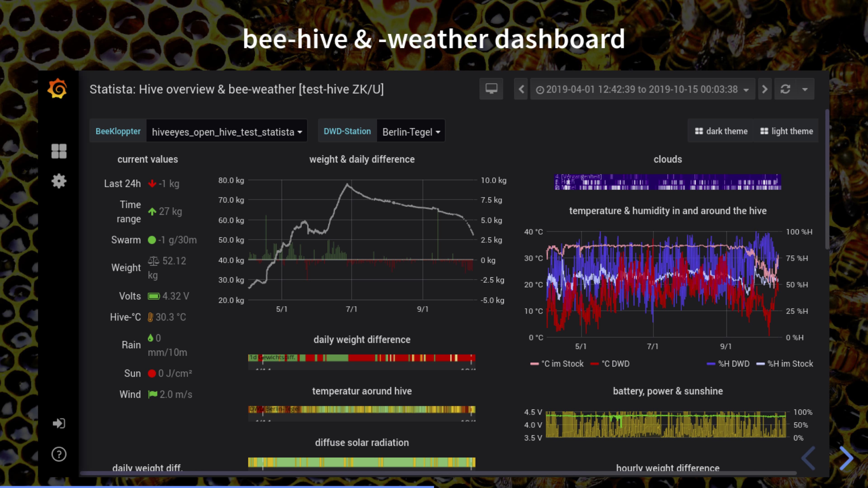The width and height of the screenshot is (868, 488).
Task: Shift the time range backward with the left arrow
Action: 521,89
